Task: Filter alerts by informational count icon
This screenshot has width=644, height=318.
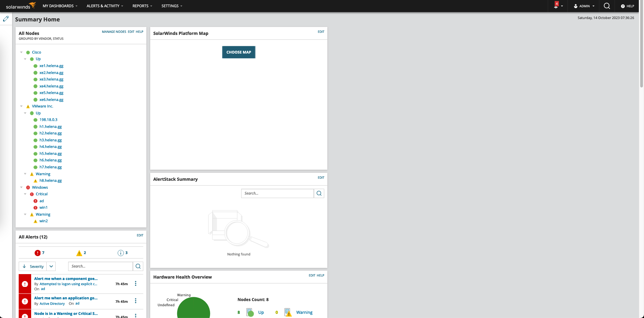Action: point(121,253)
